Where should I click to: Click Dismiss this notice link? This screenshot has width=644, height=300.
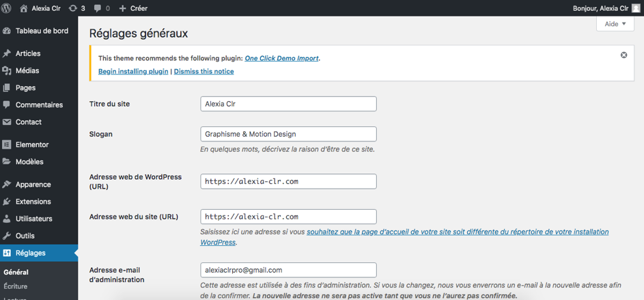(x=204, y=72)
